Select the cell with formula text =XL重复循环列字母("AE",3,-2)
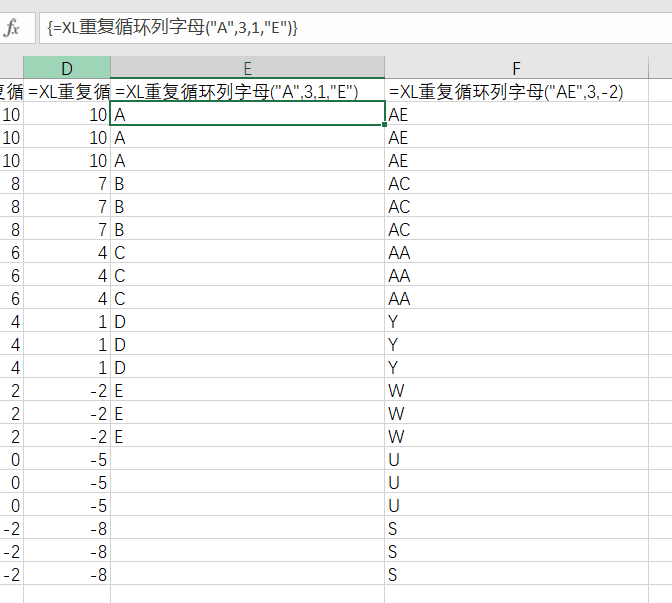Viewport: 672px width, 603px height. (x=516, y=92)
